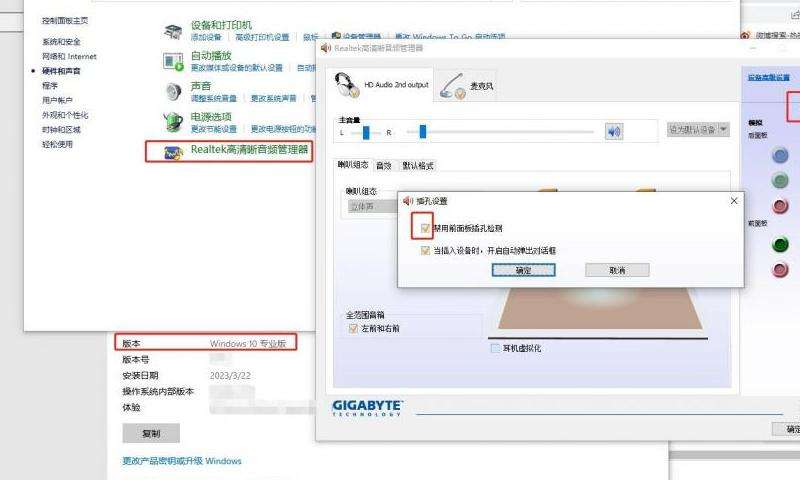
Task: Open Advanced printer setup (高级打印机设置) link
Action: click(x=262, y=37)
